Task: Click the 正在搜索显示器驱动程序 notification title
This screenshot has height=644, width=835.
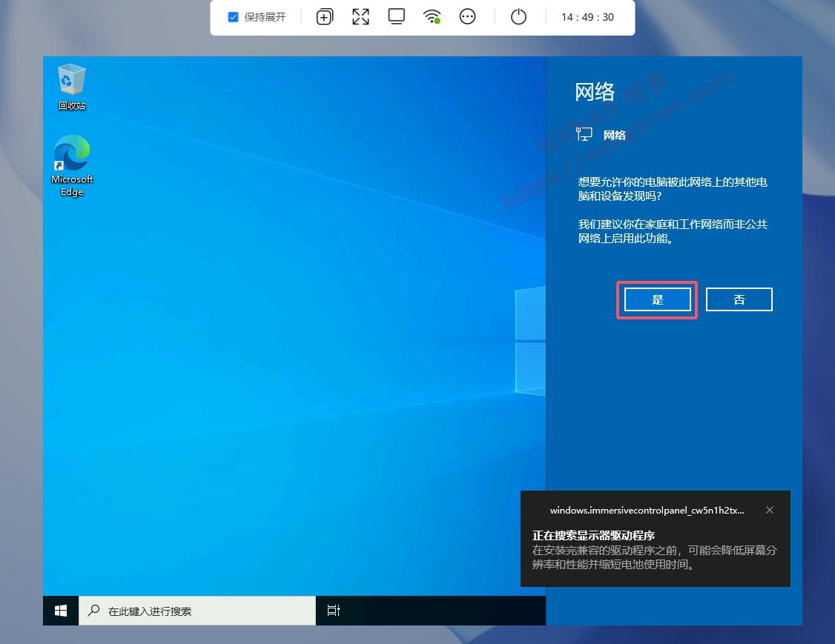Action: point(593,535)
